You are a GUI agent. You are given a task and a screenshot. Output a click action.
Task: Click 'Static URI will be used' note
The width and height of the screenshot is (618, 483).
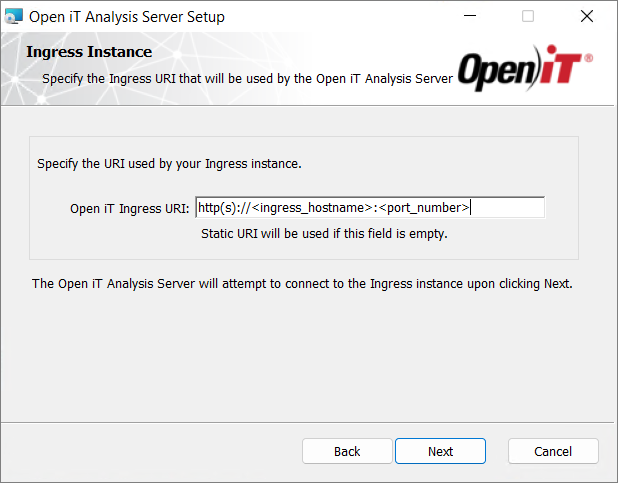(324, 233)
